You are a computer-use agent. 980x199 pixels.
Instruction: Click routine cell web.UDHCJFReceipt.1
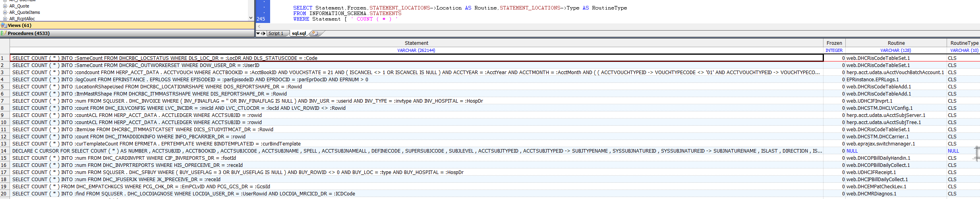click(896, 172)
